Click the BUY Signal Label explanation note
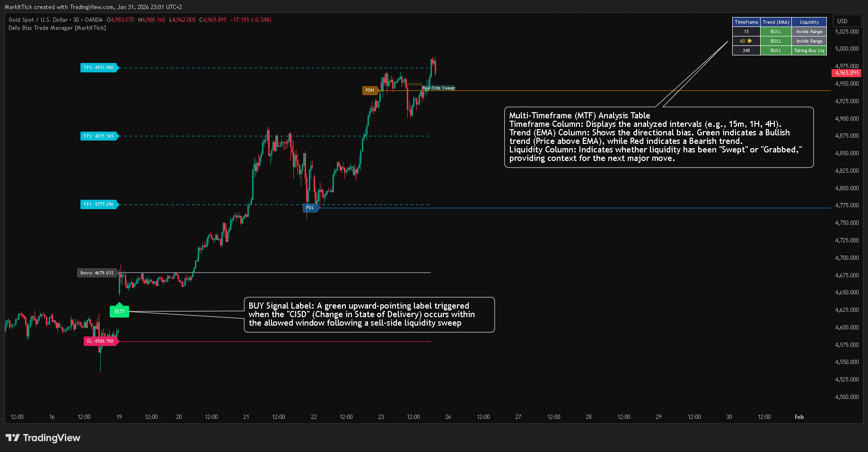 click(x=369, y=314)
